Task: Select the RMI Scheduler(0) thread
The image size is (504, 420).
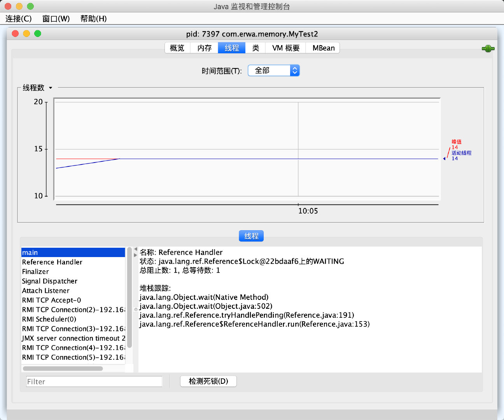Action: (x=73, y=319)
